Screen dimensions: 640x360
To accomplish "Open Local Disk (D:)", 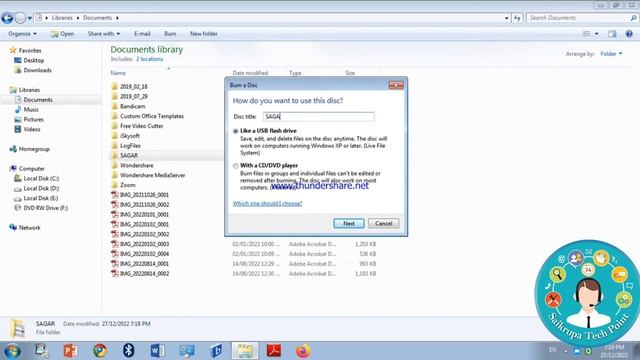I will point(41,189).
